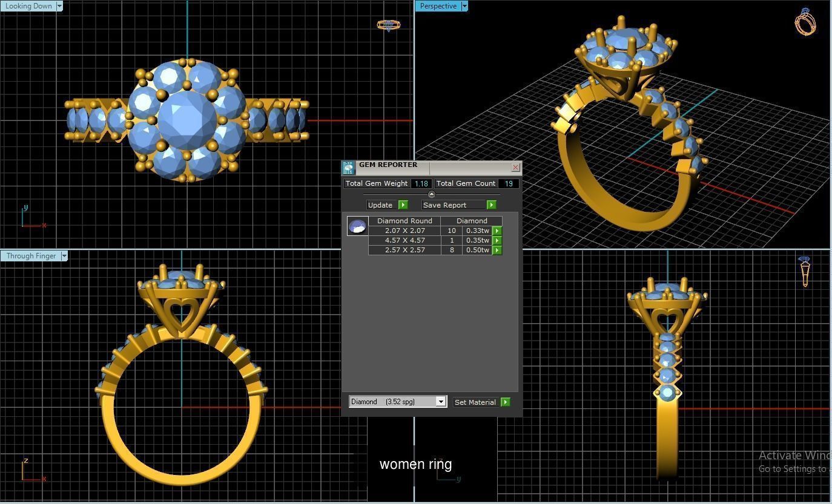The height and width of the screenshot is (504, 832).
Task: Click the Diamond material column header
Action: (x=472, y=221)
